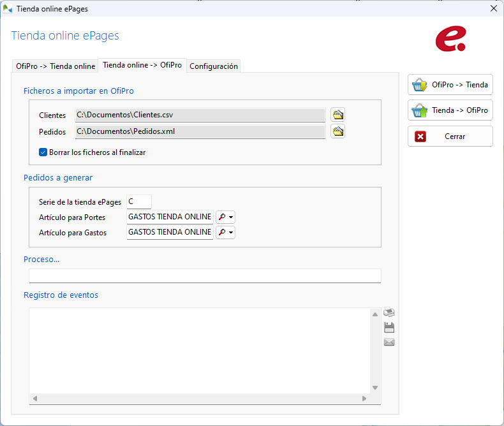504x426 pixels.
Task: Toggle 'Borrar los ficheros al finalizar' checkbox
Action: tap(43, 152)
